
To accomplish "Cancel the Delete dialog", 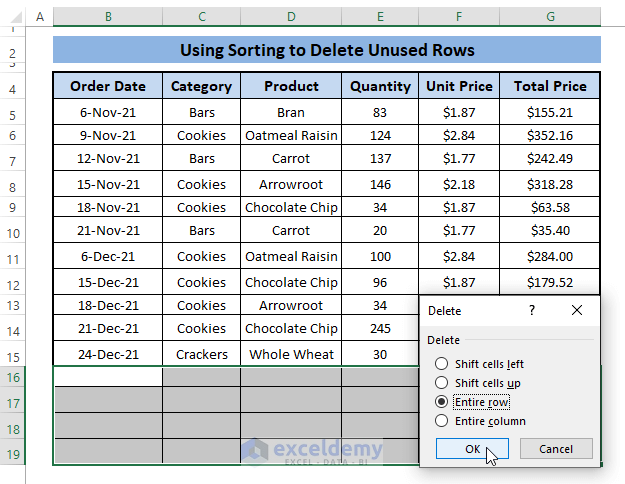I will coord(556,449).
